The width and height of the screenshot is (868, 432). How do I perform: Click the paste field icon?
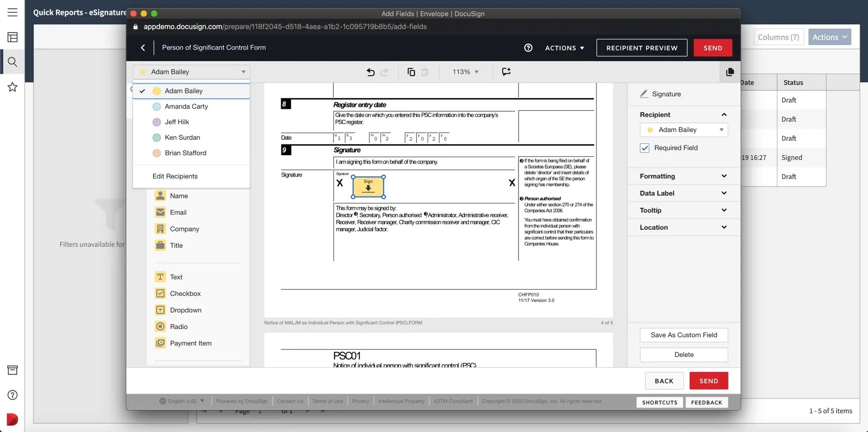coord(425,72)
